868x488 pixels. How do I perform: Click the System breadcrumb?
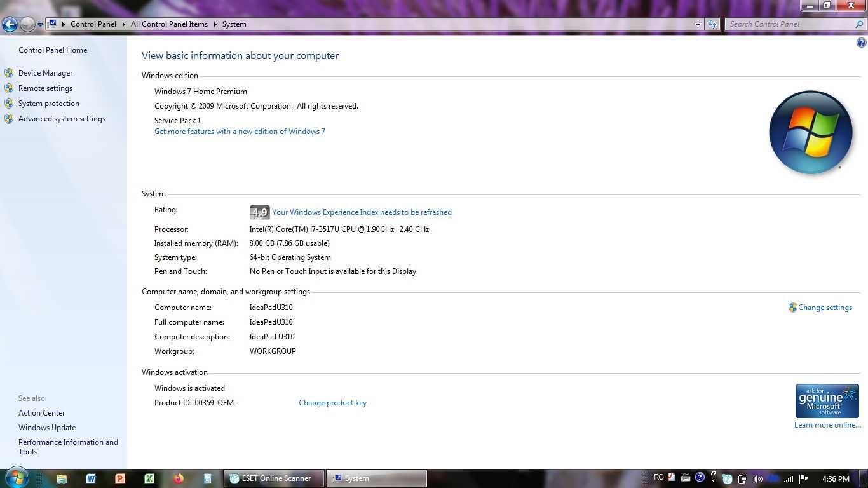234,24
